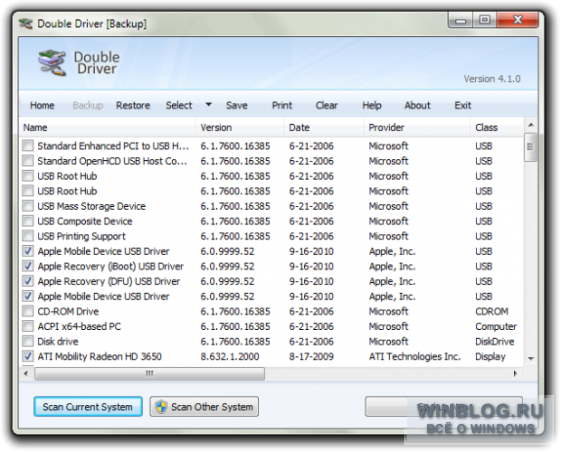Check the USB Printing Support checkbox
Image resolution: width=561 pixels, height=452 pixels.
[x=28, y=236]
